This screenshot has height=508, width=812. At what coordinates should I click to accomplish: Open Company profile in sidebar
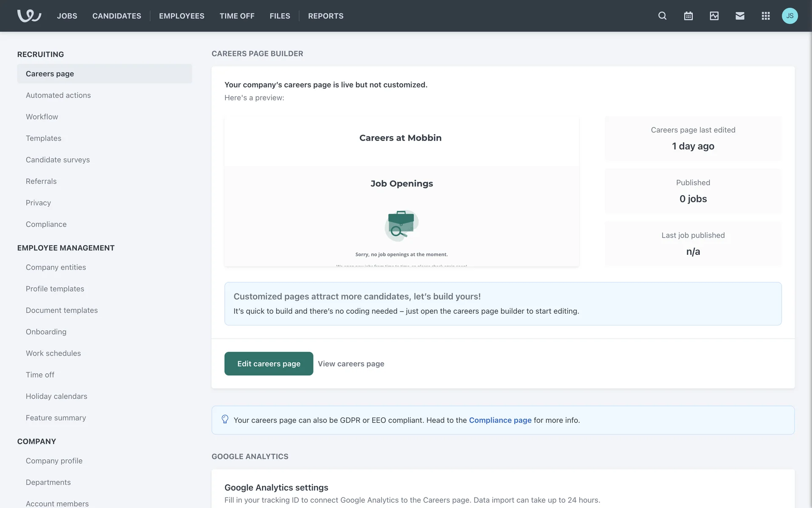click(54, 461)
